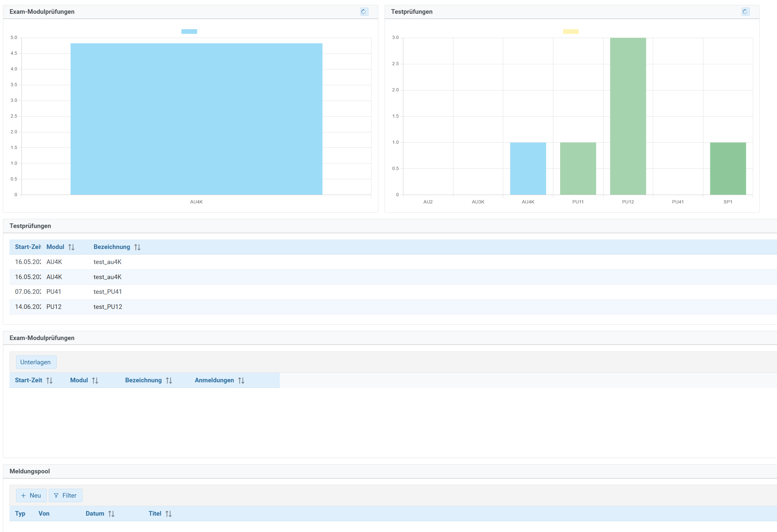The image size is (777, 532).
Task: Click the AU3K axis label in chart
Action: pos(478,202)
